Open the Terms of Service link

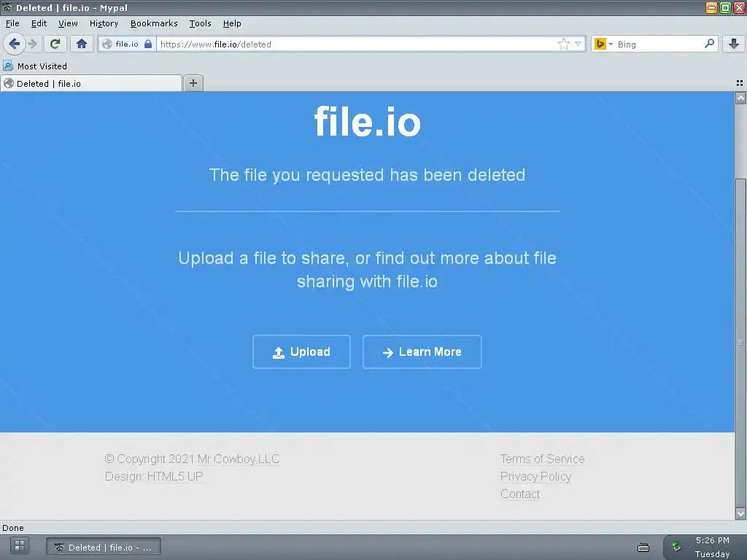[542, 459]
